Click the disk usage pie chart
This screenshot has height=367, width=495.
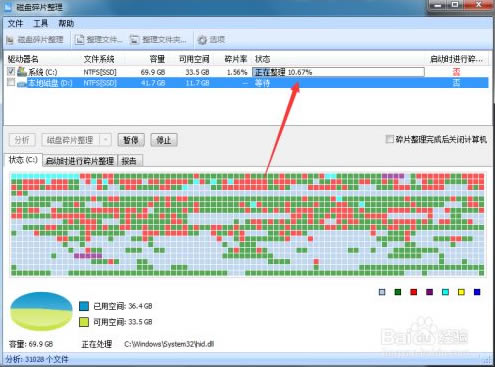click(x=41, y=311)
